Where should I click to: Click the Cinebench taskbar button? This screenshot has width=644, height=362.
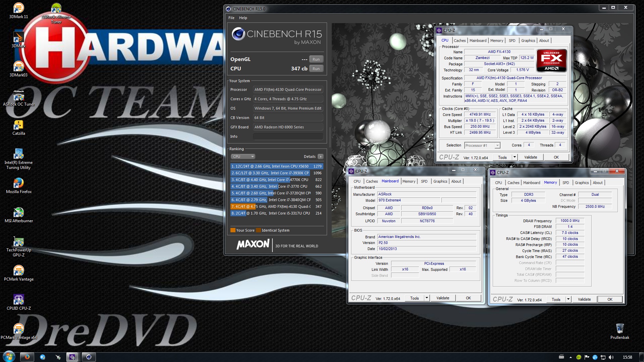pyautogui.click(x=89, y=357)
